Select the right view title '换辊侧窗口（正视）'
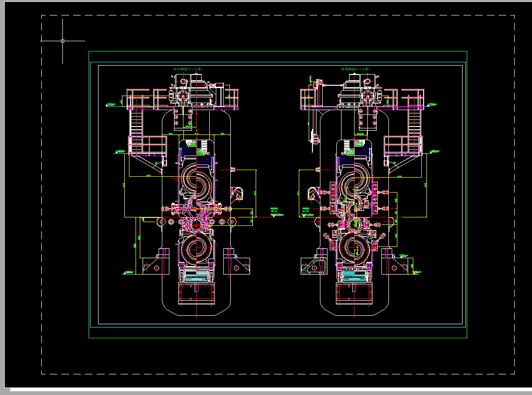 [x=356, y=69]
